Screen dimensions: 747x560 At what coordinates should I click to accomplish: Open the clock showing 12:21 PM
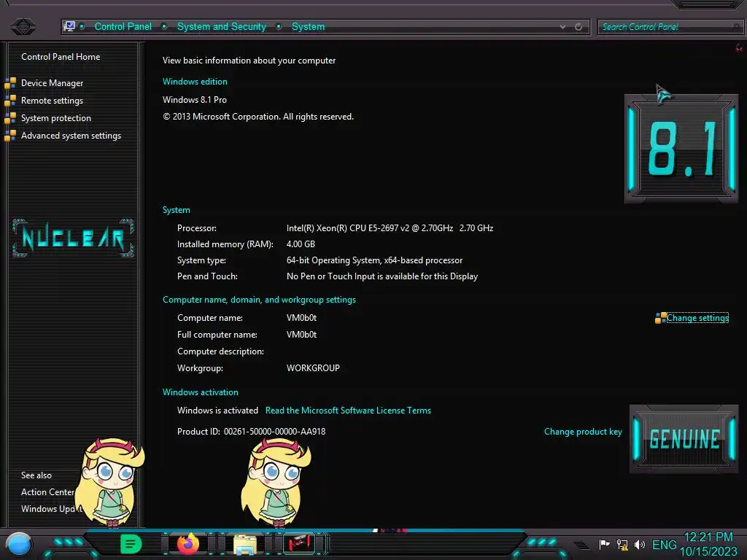708,544
